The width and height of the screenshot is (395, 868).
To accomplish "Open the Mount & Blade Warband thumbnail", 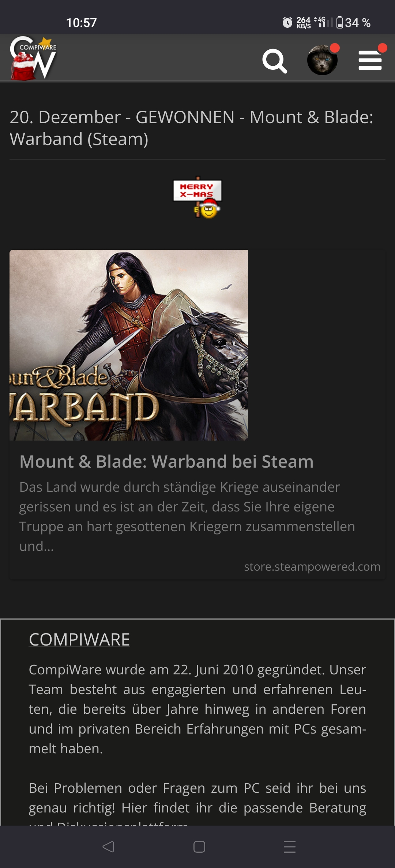I will tap(129, 345).
